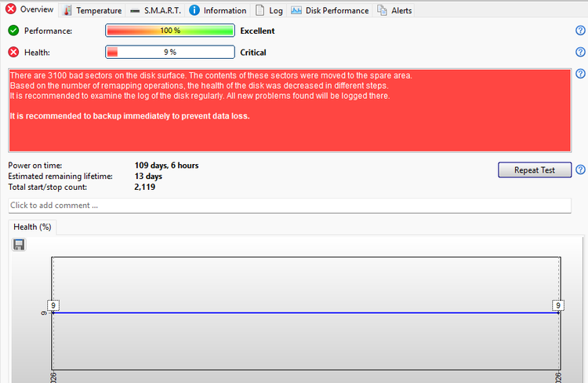The height and width of the screenshot is (383, 588).
Task: Click the Performance 100 % progress bar
Action: click(170, 31)
